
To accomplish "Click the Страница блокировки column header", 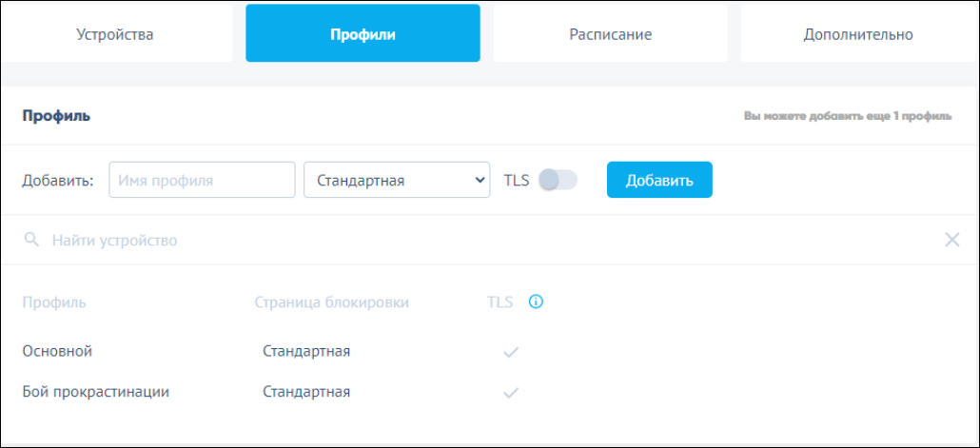I will coord(331,302).
